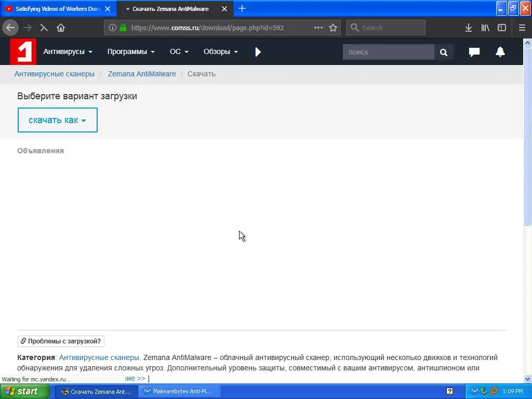The height and width of the screenshot is (399, 532).
Task: Click the forward navigation arrow
Action: pos(28,28)
